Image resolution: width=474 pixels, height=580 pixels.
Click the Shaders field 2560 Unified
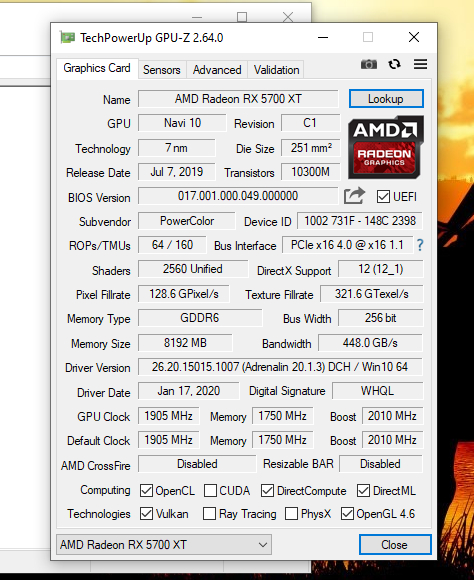coord(193,269)
